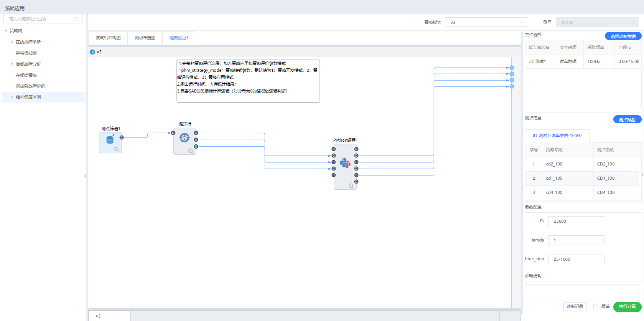
Task: Click the 选择诊断数据 button
Action: [x=623, y=36]
